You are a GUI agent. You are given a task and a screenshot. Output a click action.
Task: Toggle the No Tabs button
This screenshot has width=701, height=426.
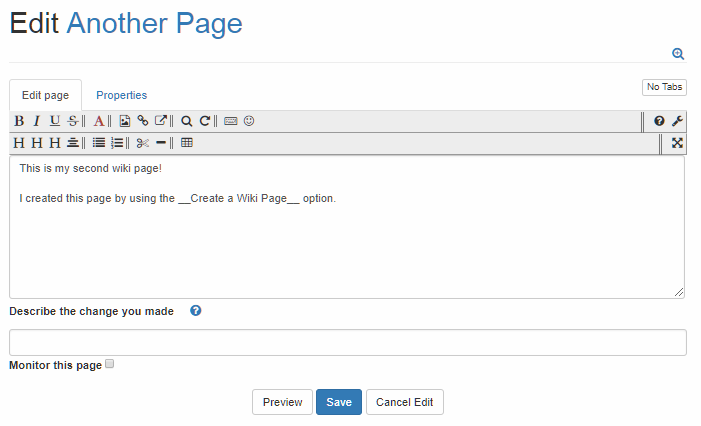664,87
